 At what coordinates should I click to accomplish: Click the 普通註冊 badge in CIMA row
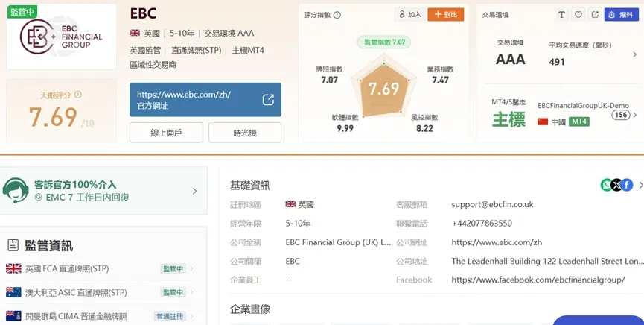[170, 316]
